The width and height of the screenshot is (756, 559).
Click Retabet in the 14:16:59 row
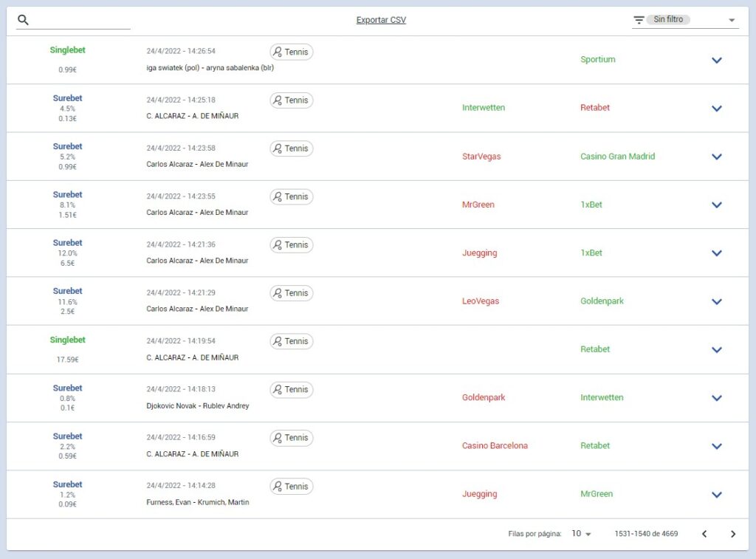tap(595, 446)
